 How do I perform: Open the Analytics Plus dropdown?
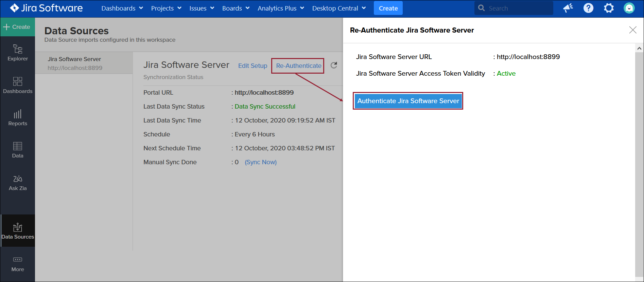click(x=281, y=8)
